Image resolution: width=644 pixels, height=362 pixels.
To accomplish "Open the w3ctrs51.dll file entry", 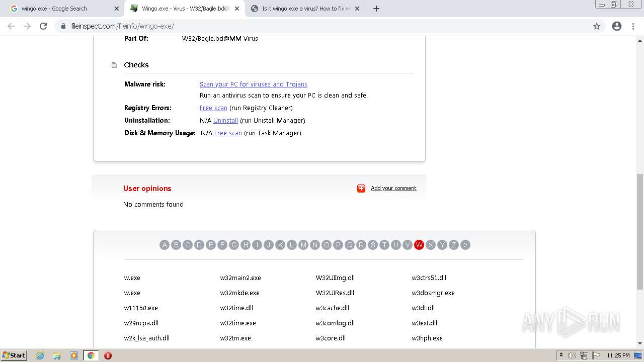I will tap(429, 278).
